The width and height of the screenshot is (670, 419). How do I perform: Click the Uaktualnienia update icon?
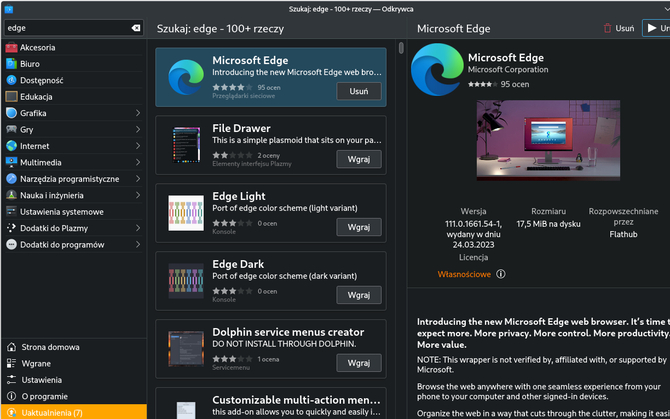click(x=12, y=413)
